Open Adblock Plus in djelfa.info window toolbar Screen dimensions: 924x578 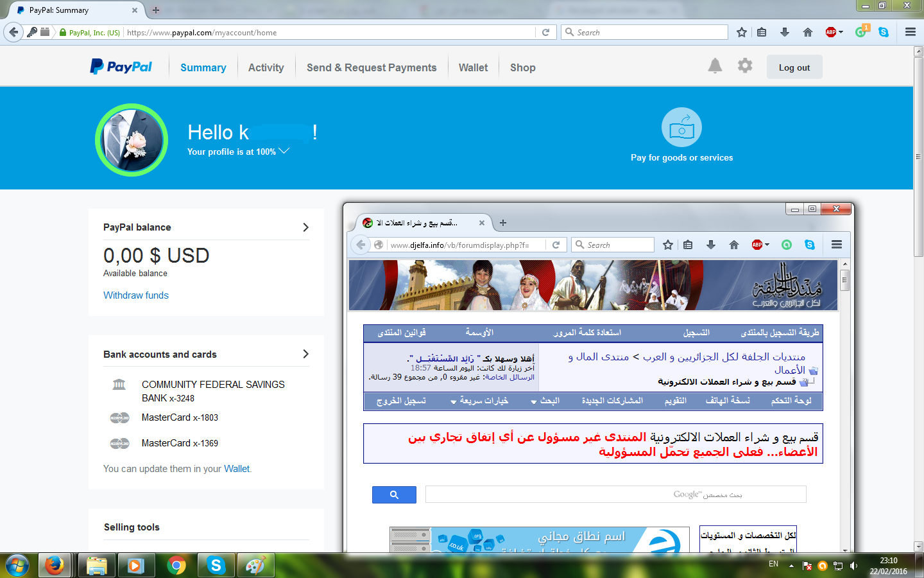[x=757, y=245]
